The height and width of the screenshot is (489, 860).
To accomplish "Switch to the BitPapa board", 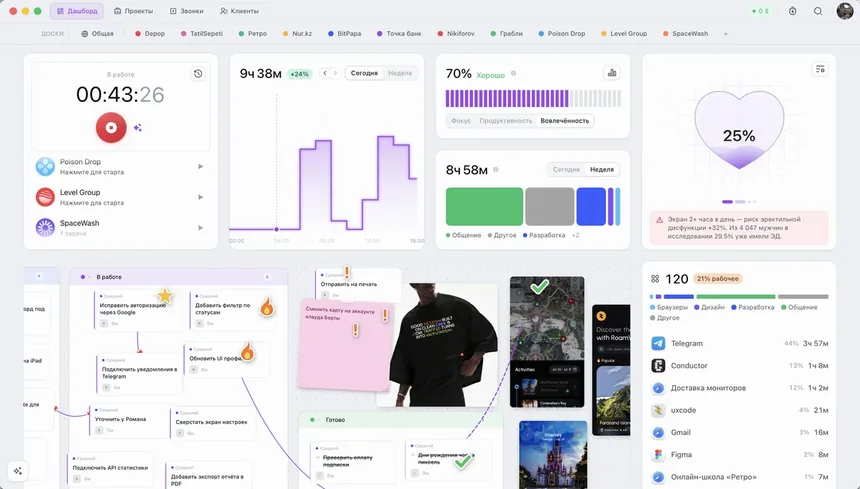I will (344, 33).
